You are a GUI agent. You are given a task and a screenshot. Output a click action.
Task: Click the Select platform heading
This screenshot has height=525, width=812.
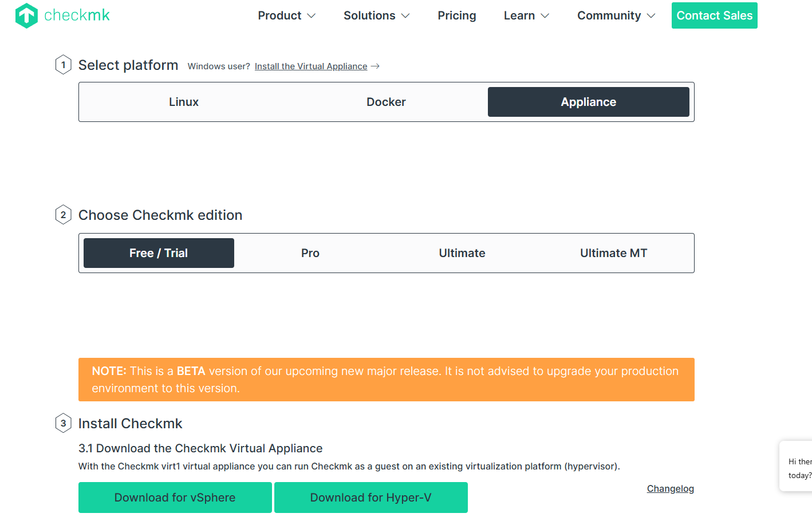(128, 65)
